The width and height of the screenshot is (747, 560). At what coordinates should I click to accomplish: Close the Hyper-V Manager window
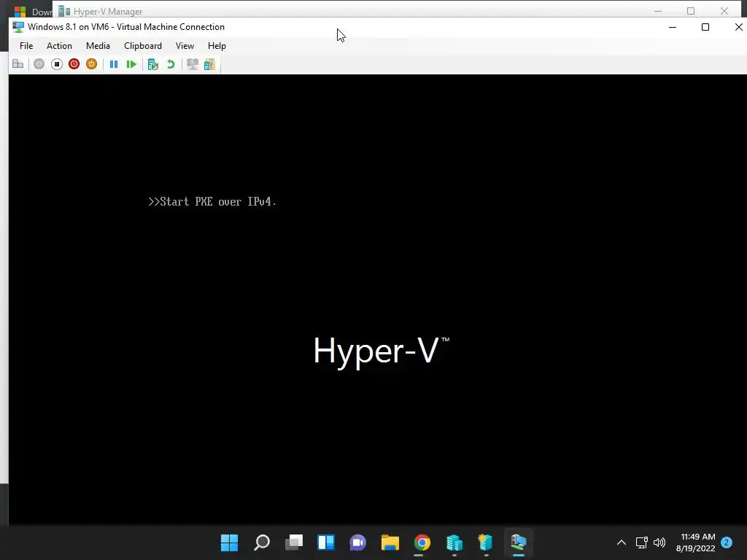click(x=724, y=11)
